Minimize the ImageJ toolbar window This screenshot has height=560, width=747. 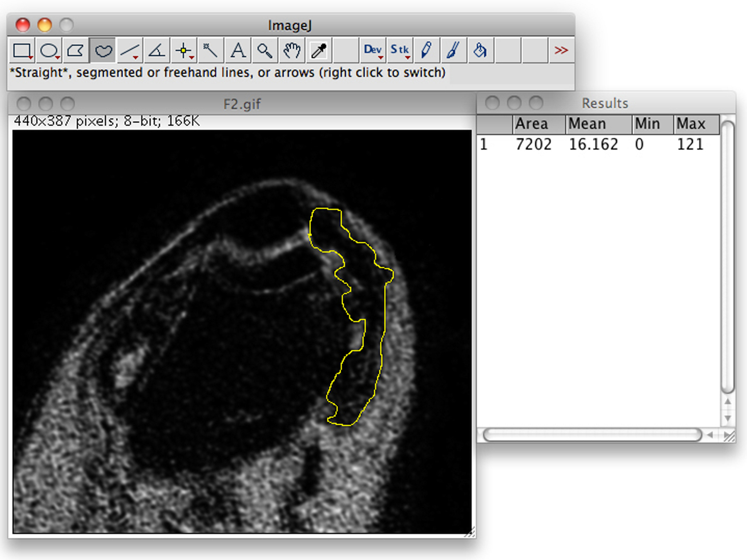point(45,25)
